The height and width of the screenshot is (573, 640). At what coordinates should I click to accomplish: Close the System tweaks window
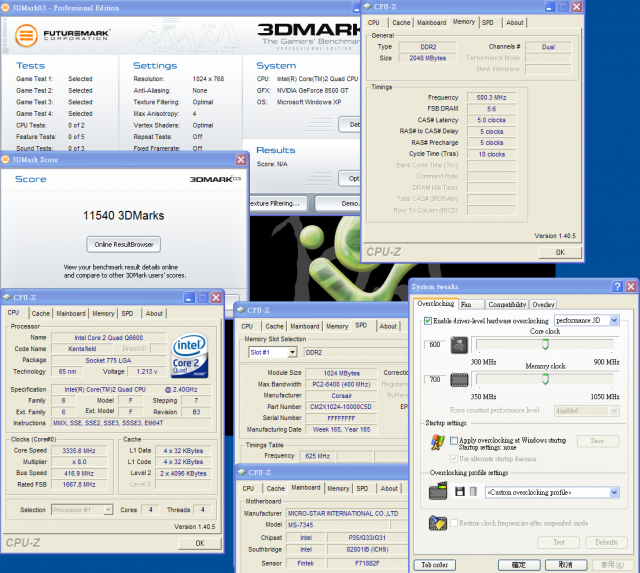pos(631,286)
